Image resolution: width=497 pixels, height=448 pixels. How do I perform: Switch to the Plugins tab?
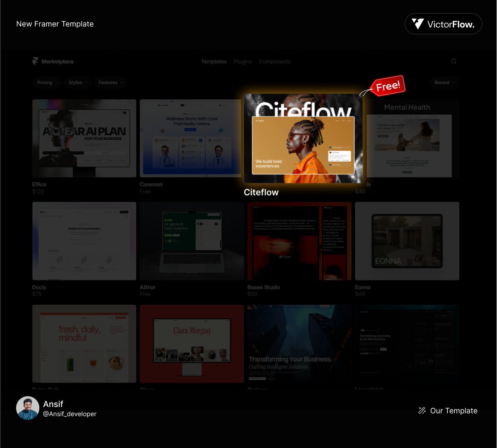coord(243,61)
